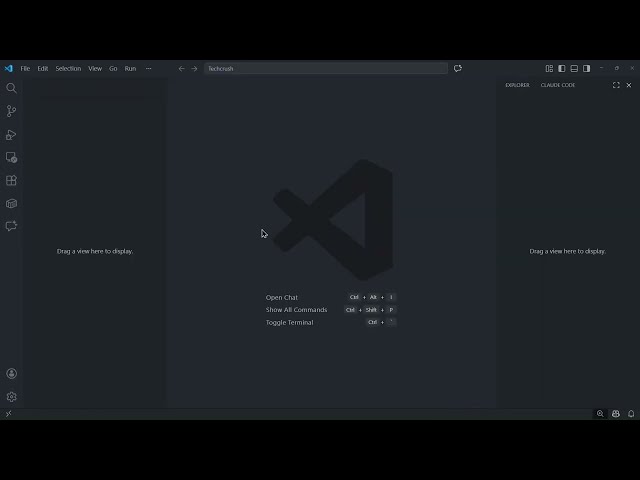Expand the overflow menu ellipsis
The width and height of the screenshot is (640, 480).
(x=149, y=69)
